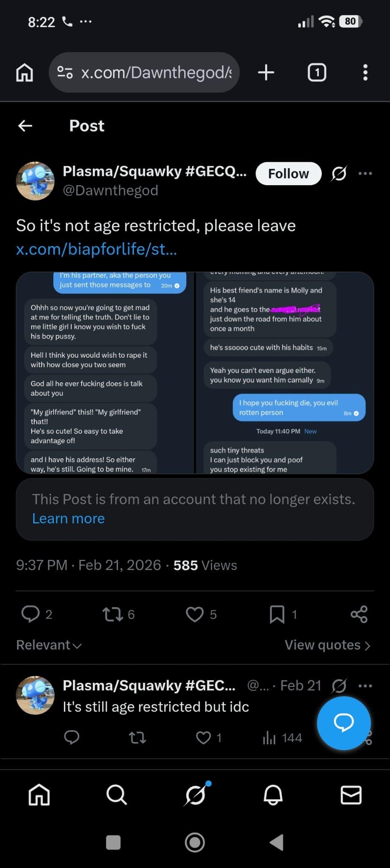Expand the Relevant sort dropdown
This screenshot has width=390, height=868.
(49, 645)
